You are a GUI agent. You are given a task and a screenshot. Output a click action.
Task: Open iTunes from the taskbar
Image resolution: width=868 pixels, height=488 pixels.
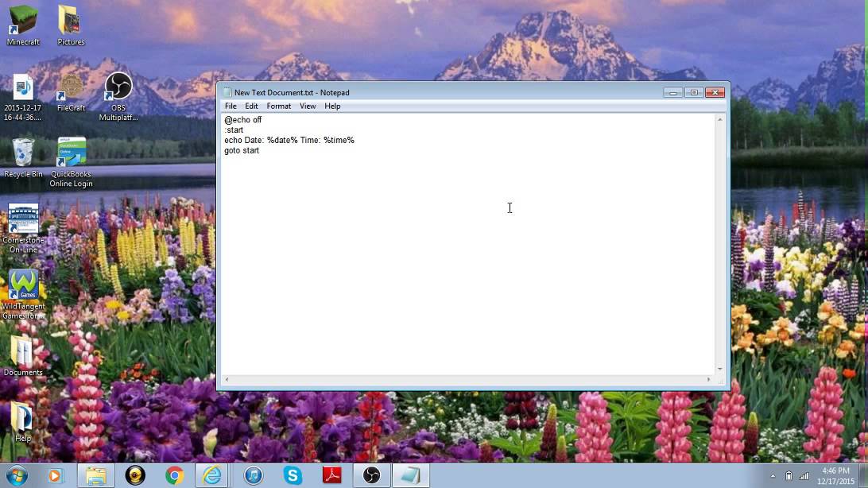pos(253,476)
